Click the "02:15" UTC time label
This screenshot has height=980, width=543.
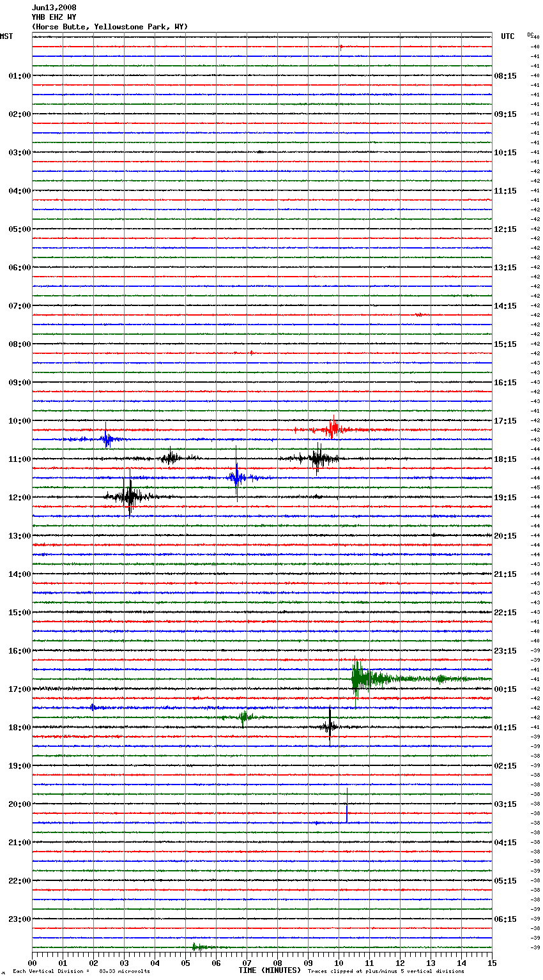click(x=505, y=766)
